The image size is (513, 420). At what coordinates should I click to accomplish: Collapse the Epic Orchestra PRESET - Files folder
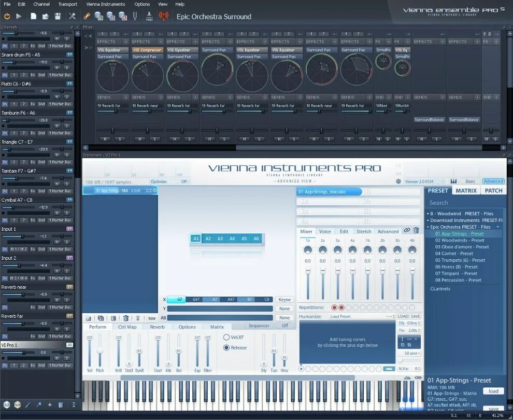[x=428, y=227]
